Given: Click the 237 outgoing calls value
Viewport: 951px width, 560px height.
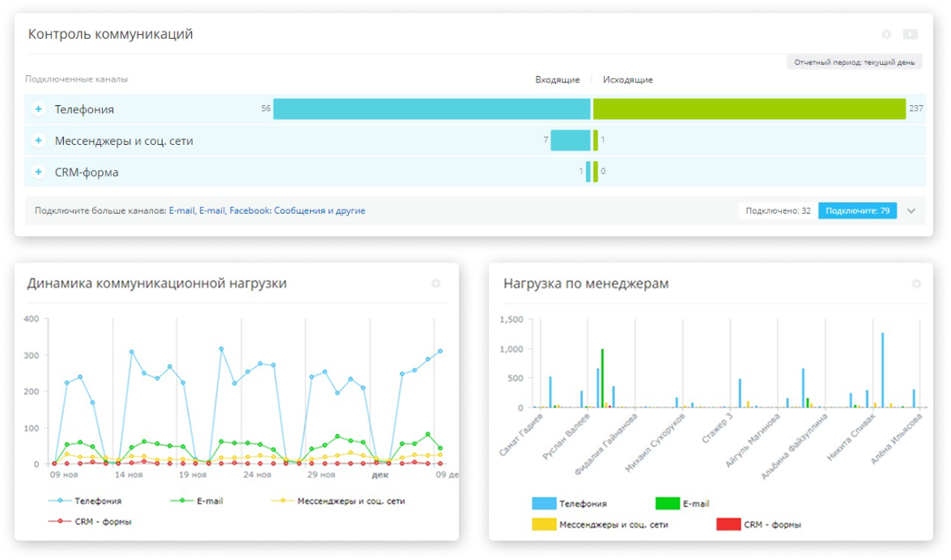Looking at the screenshot, I should [916, 108].
